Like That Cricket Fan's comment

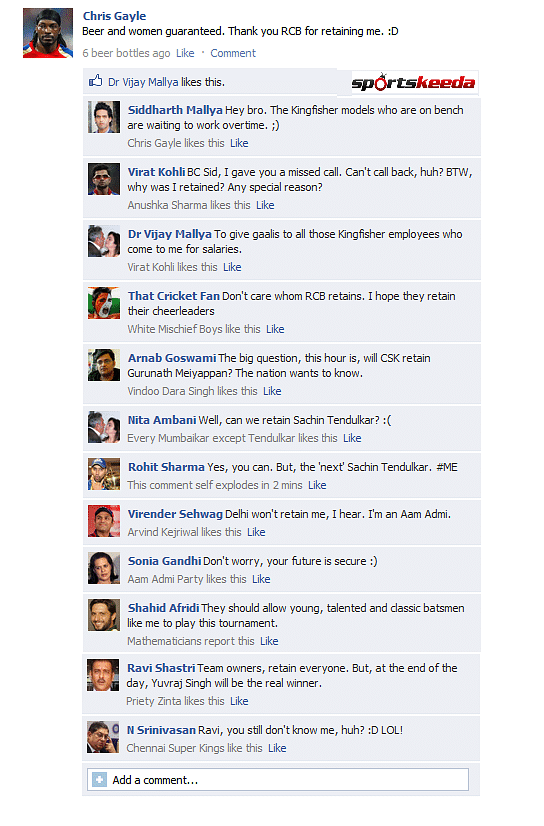[x=275, y=329]
